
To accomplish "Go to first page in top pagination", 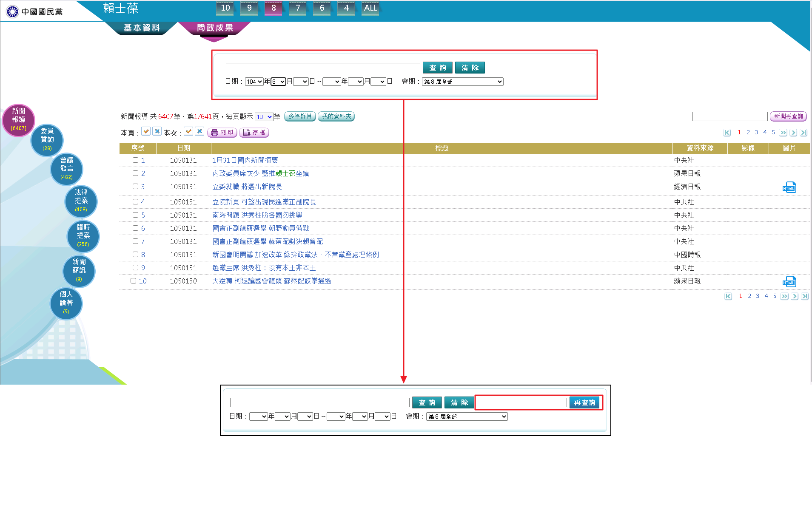I will click(x=727, y=133).
